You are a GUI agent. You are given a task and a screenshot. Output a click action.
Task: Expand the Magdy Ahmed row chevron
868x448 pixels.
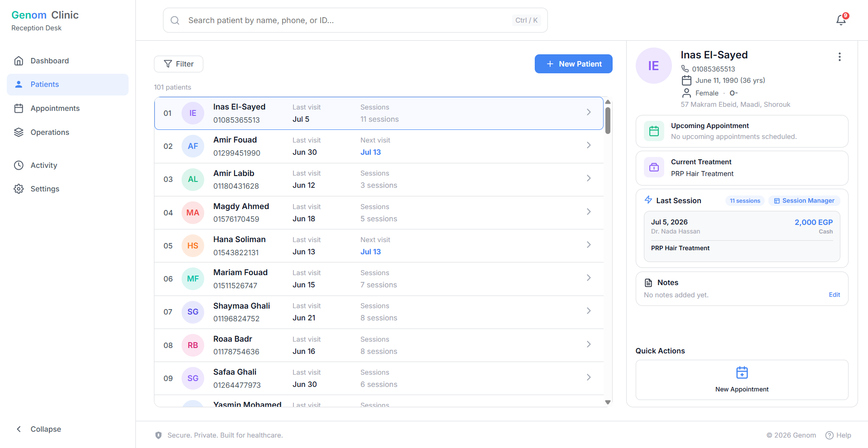tap(589, 211)
